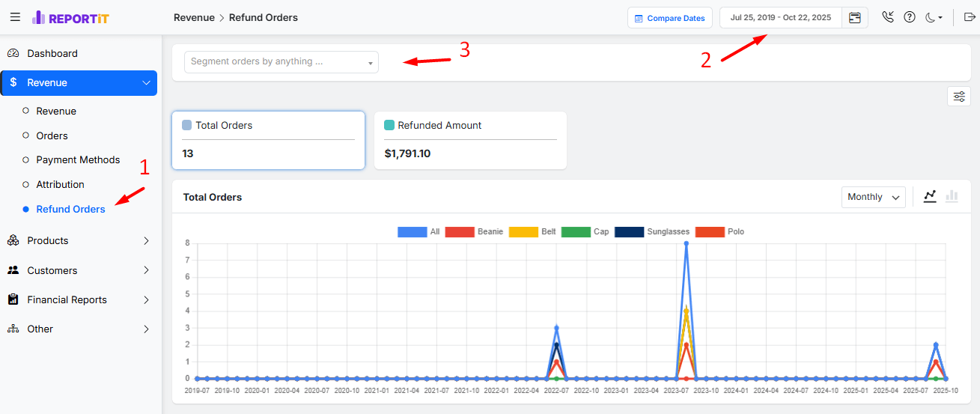Open the dark mode theme dropdown
Viewport: 980px width, 414px height.
point(934,17)
